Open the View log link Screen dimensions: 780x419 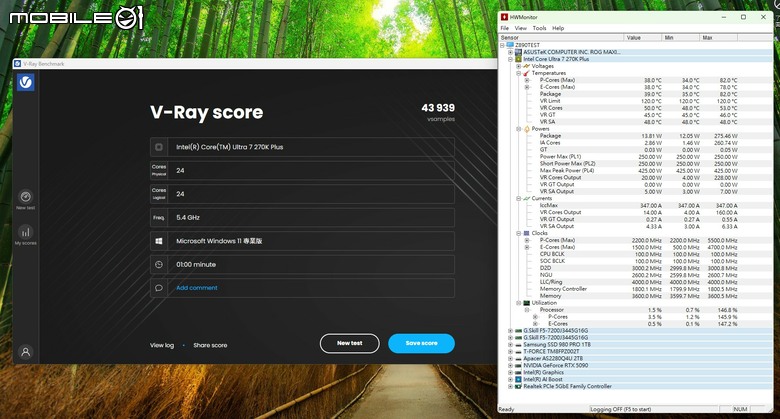click(x=162, y=345)
